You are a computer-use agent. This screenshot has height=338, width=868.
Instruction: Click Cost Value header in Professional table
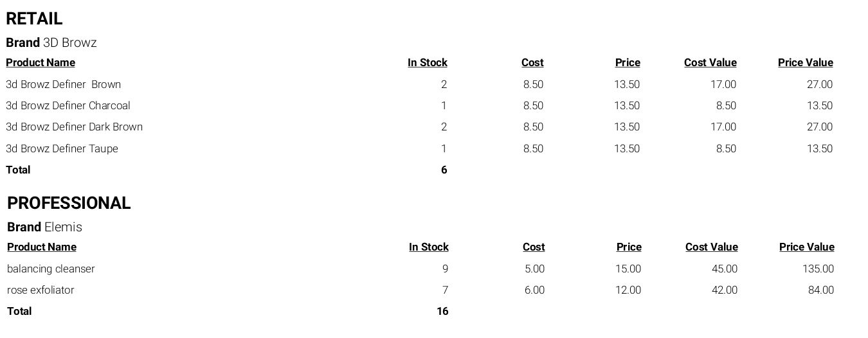712,247
